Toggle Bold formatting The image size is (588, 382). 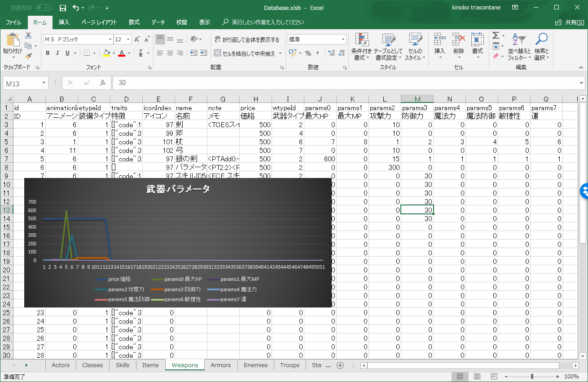[x=48, y=53]
